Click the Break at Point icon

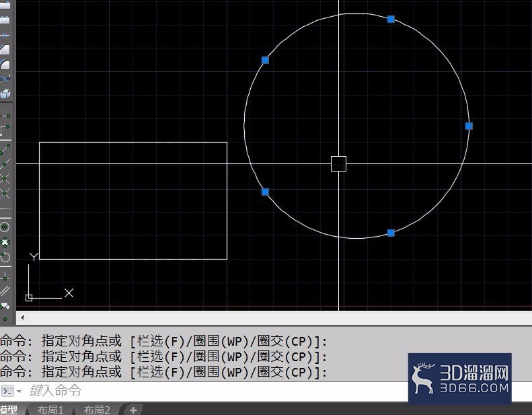(5, 35)
